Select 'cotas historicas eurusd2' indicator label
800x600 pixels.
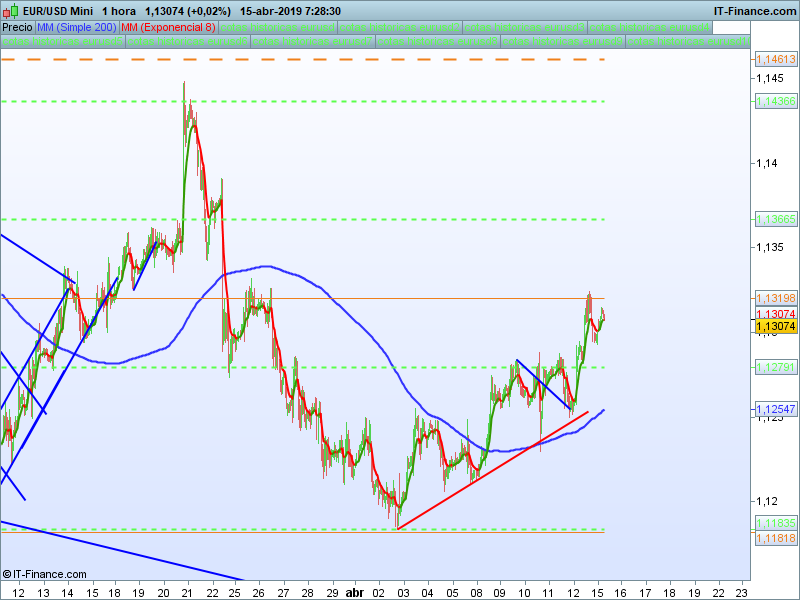pyautogui.click(x=400, y=27)
